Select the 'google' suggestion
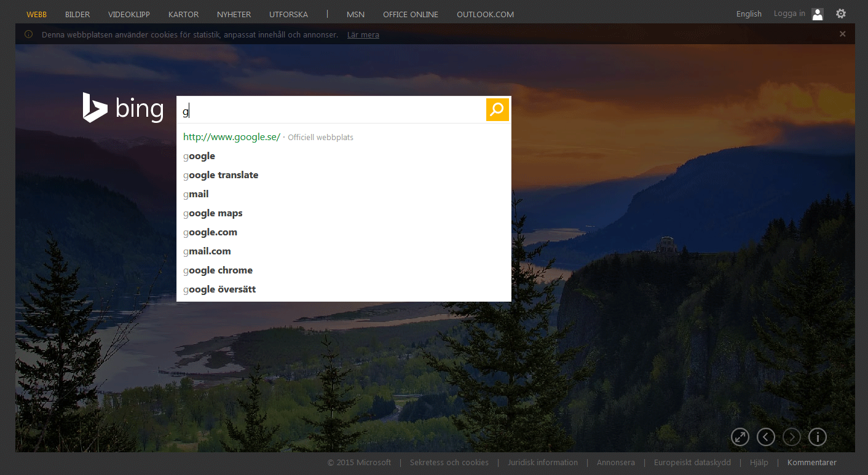Viewport: 868px width, 475px height. click(344, 156)
